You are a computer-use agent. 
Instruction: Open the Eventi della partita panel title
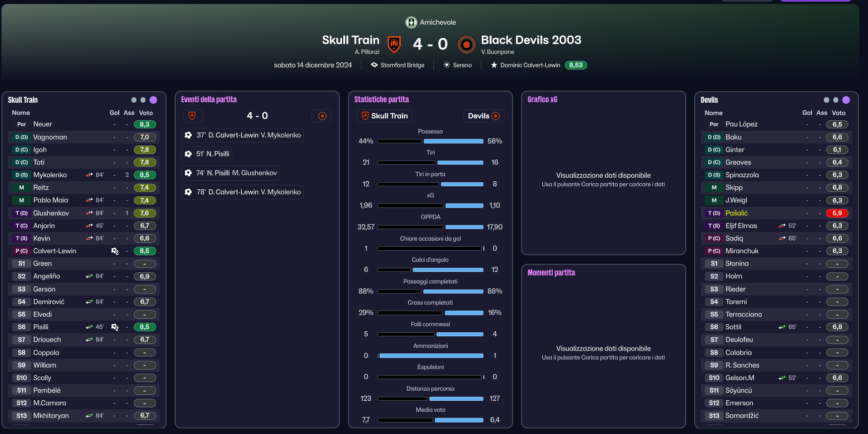pyautogui.click(x=209, y=100)
